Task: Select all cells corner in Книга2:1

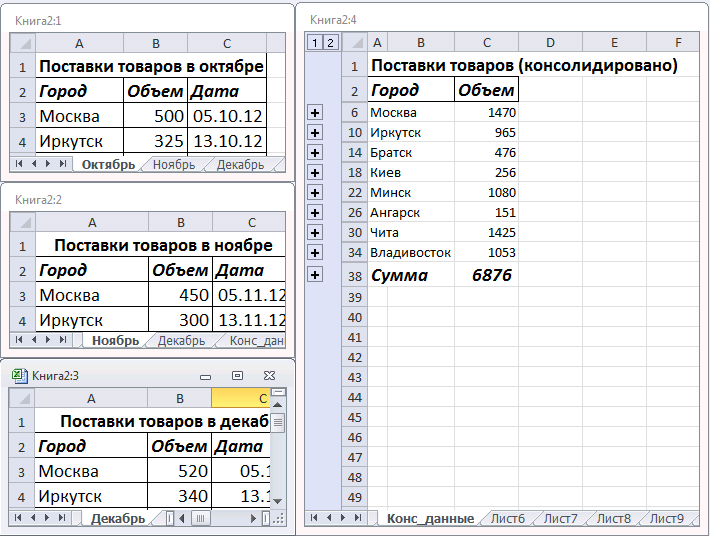Action: tap(23, 43)
